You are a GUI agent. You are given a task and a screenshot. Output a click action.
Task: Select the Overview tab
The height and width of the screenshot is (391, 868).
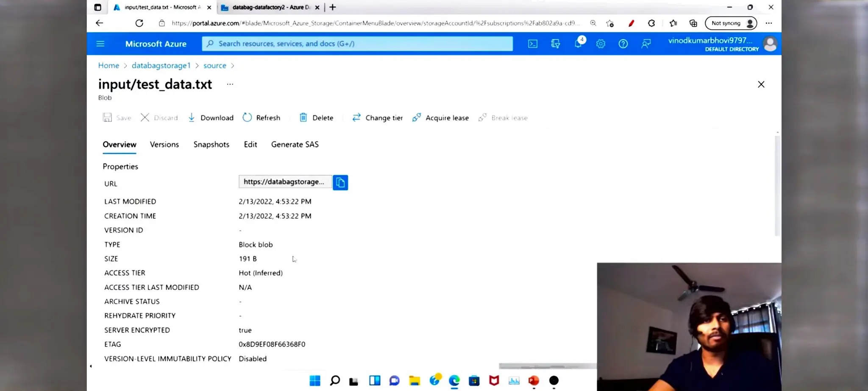pos(120,145)
